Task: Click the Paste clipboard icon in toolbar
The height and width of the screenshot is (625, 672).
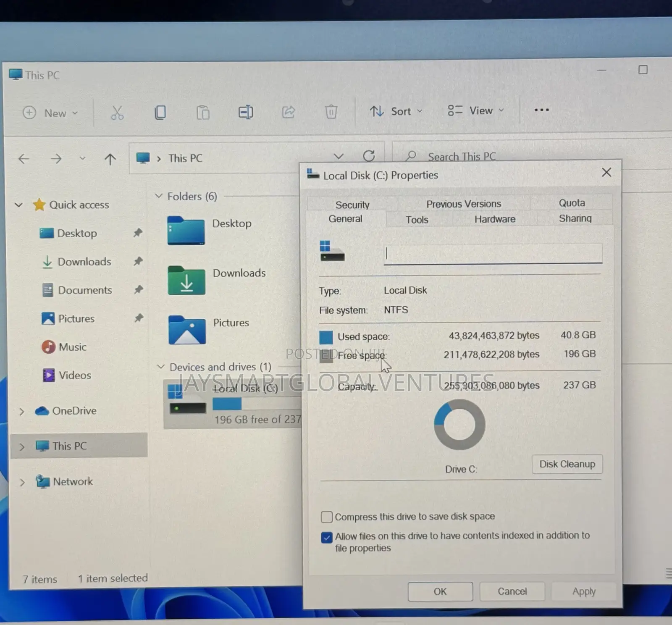Action: [203, 112]
